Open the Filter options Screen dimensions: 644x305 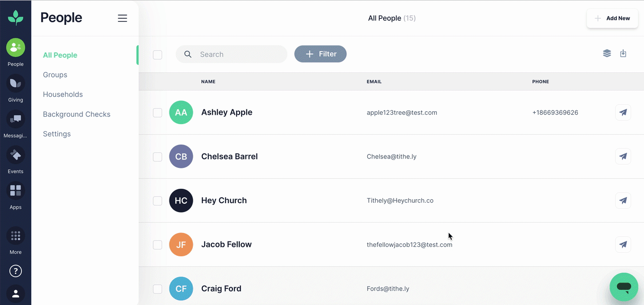click(x=321, y=54)
